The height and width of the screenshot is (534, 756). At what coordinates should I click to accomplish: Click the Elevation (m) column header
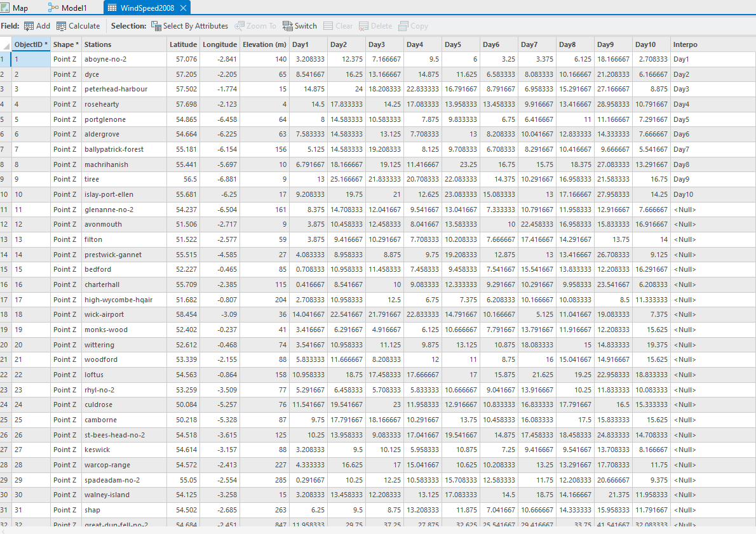click(x=264, y=44)
